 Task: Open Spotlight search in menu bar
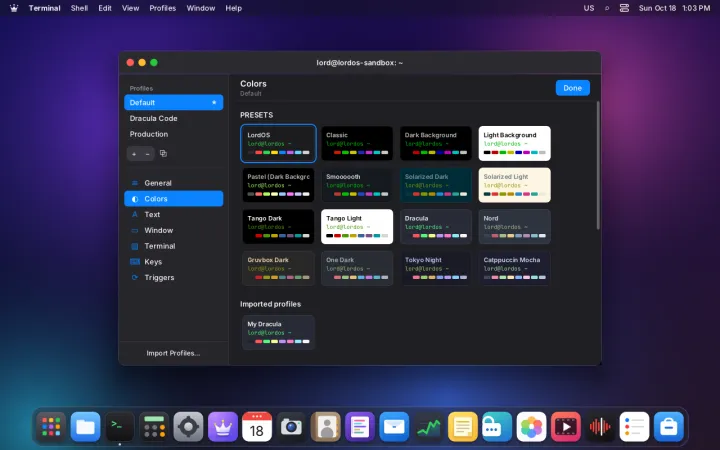tap(607, 8)
